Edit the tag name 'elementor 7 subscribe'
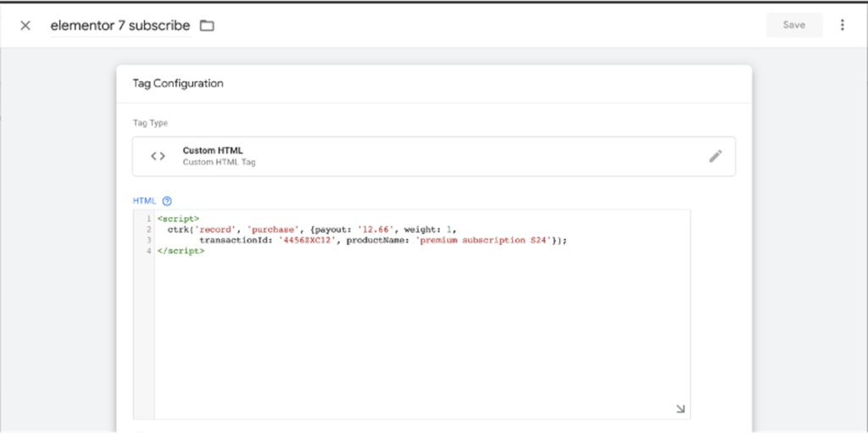868x434 pixels. [x=120, y=25]
